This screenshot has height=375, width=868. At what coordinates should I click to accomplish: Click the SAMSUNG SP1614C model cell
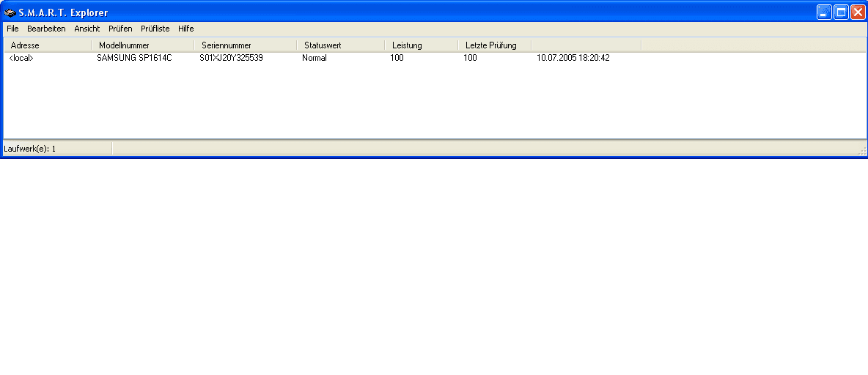134,58
